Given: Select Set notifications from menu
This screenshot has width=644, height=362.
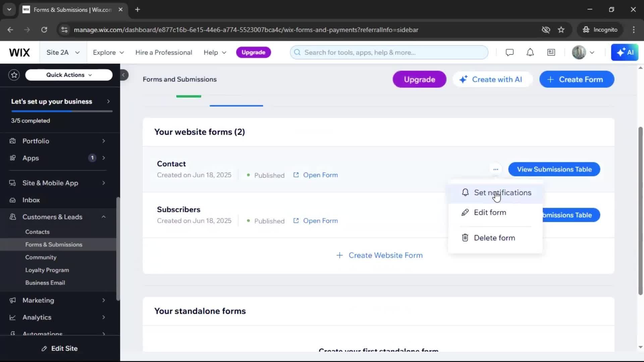Looking at the screenshot, I should [x=495, y=193].
